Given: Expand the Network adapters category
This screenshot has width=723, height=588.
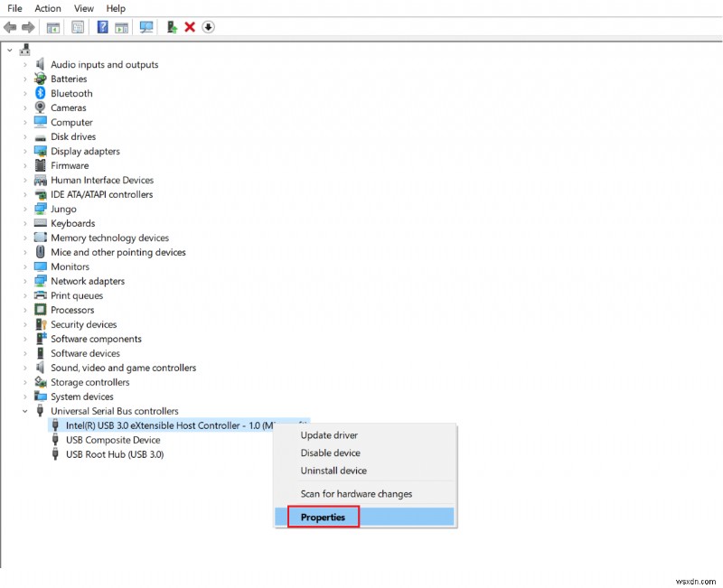Looking at the screenshot, I should pos(24,281).
